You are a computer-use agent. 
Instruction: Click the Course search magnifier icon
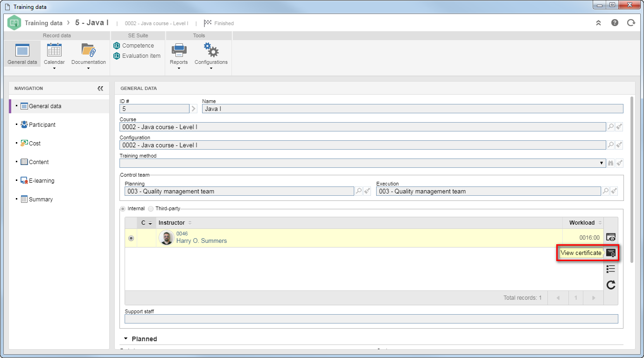coord(610,127)
